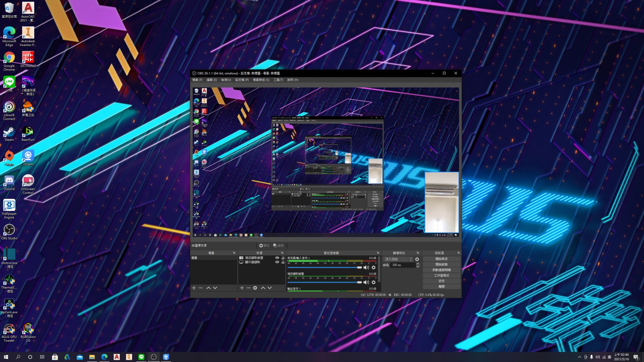
Task: Increase the 時長 duration stepper
Action: (x=418, y=264)
